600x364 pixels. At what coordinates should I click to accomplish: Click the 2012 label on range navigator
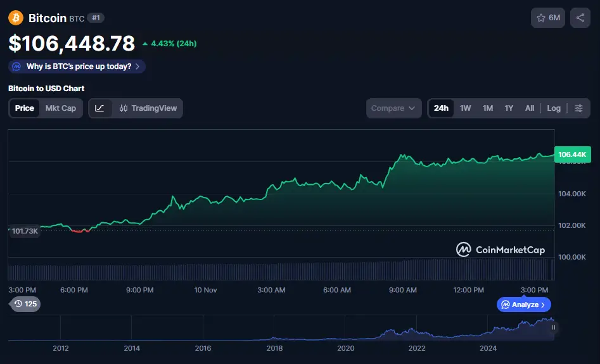(x=60, y=348)
